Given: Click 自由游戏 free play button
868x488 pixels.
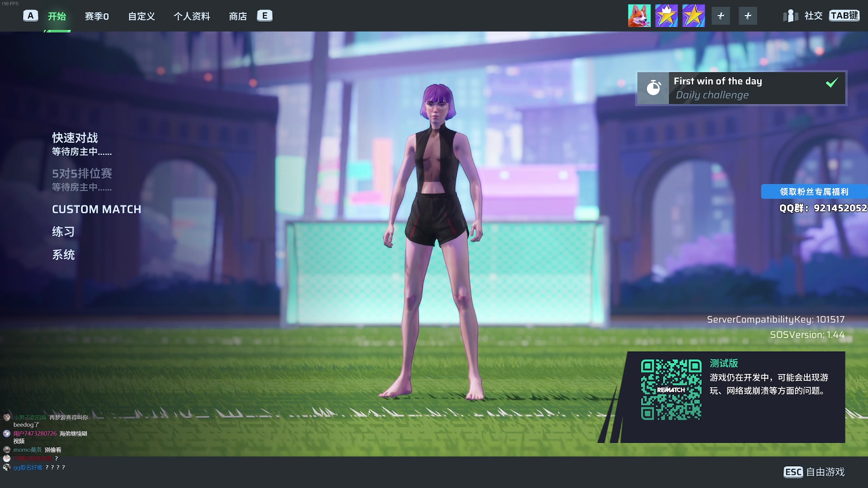Looking at the screenshot, I should [826, 472].
